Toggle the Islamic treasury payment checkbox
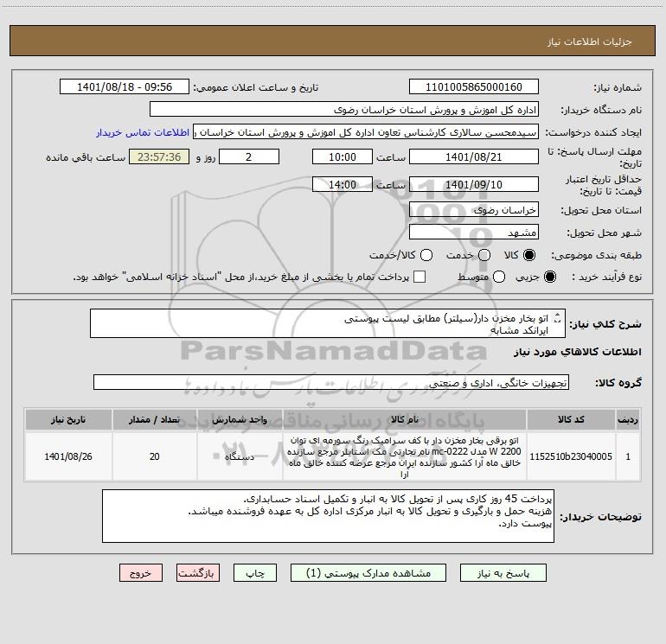The width and height of the screenshot is (666, 644). [x=419, y=277]
